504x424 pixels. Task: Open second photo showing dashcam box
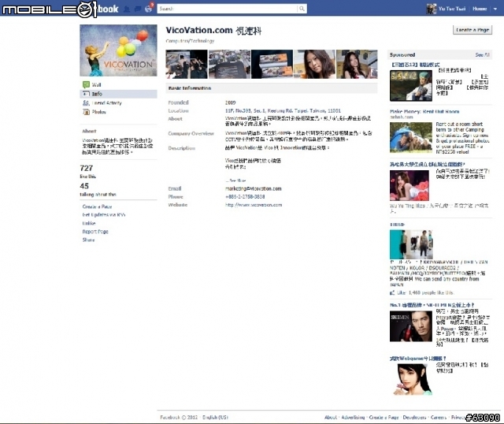point(229,64)
